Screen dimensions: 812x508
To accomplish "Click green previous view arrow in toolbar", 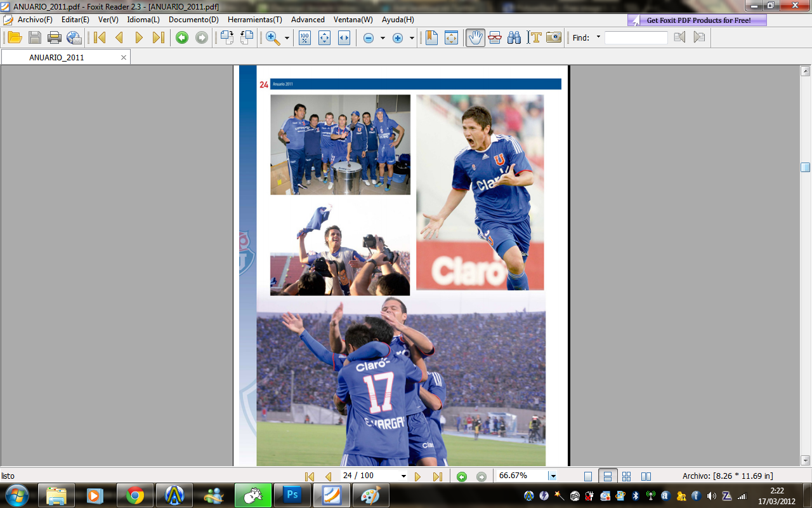I will click(x=182, y=37).
